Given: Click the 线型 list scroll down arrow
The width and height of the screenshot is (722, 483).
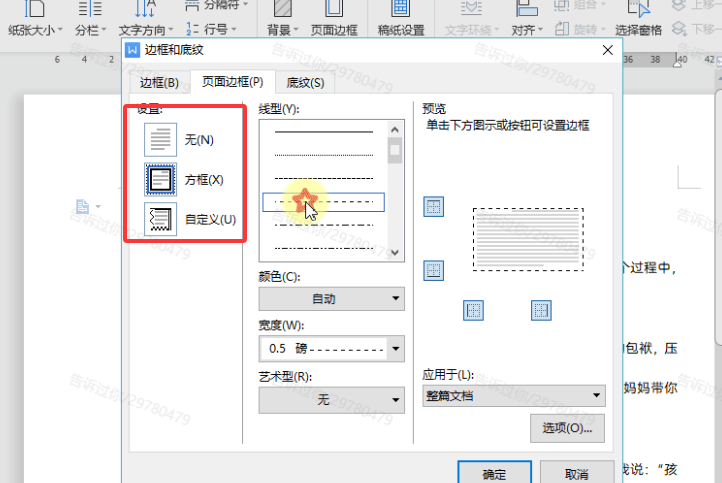Looking at the screenshot, I should 395,252.
